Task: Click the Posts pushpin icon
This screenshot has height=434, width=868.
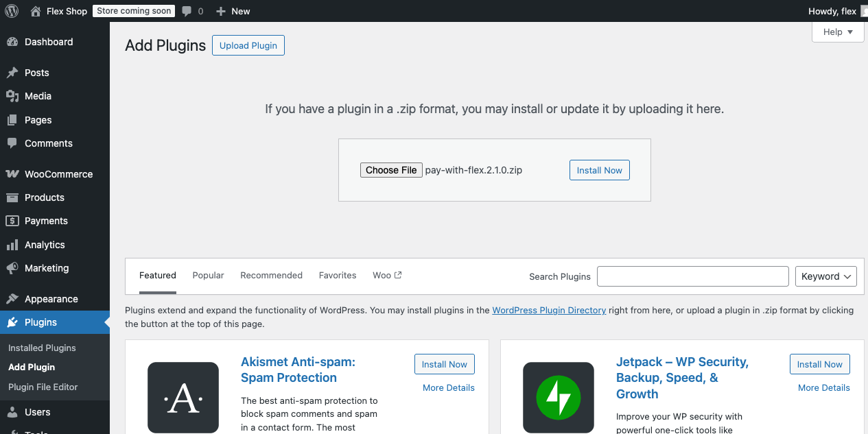Action: [x=12, y=73]
